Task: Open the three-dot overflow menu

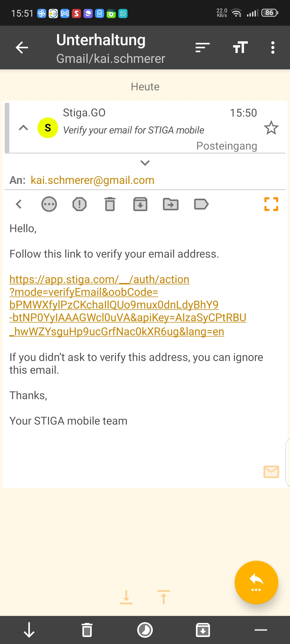Action: (x=273, y=48)
